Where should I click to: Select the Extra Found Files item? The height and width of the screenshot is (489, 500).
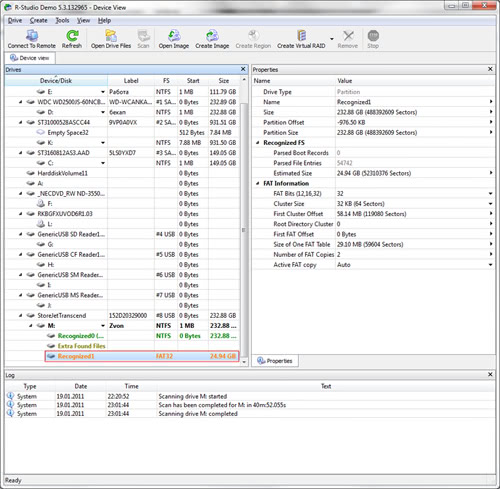[x=81, y=346]
